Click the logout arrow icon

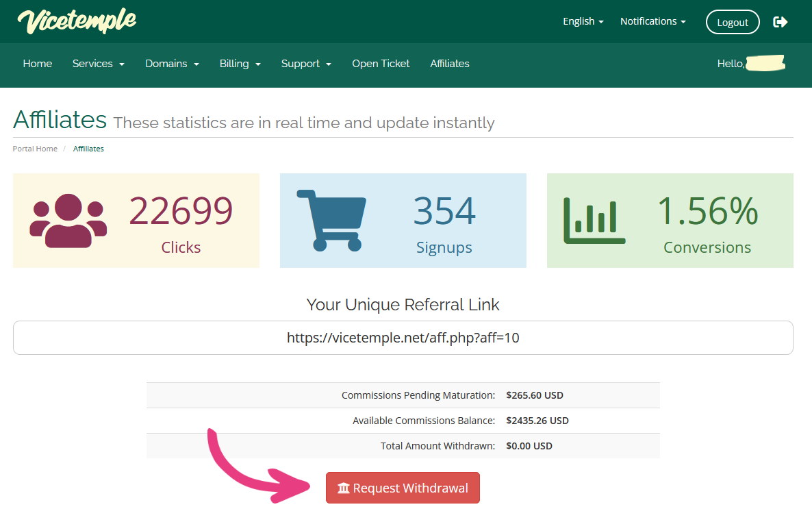[x=780, y=22]
